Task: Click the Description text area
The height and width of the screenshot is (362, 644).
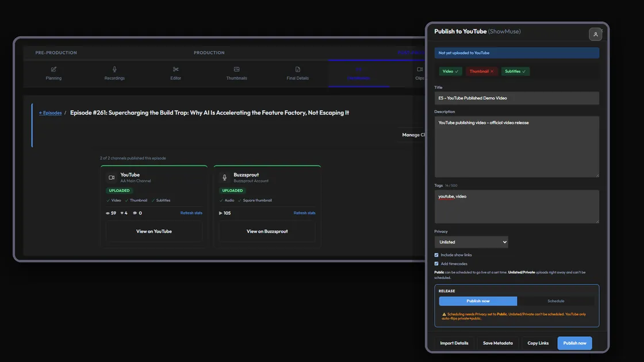Action: coord(517,147)
